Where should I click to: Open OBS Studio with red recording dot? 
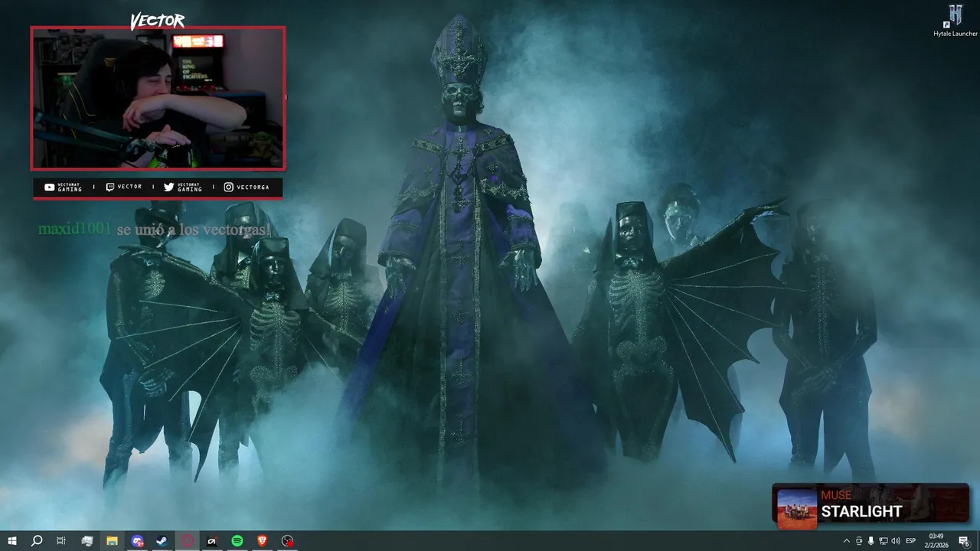[287, 541]
